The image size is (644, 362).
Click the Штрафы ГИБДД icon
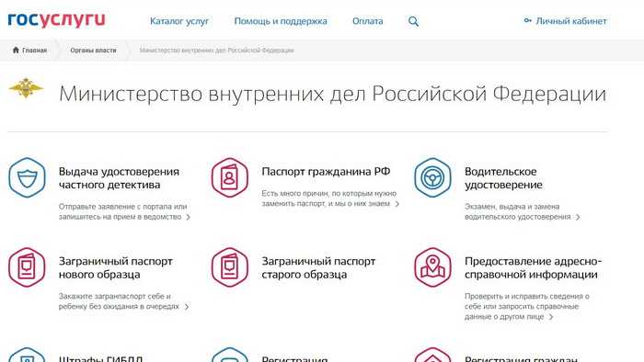(x=27, y=355)
